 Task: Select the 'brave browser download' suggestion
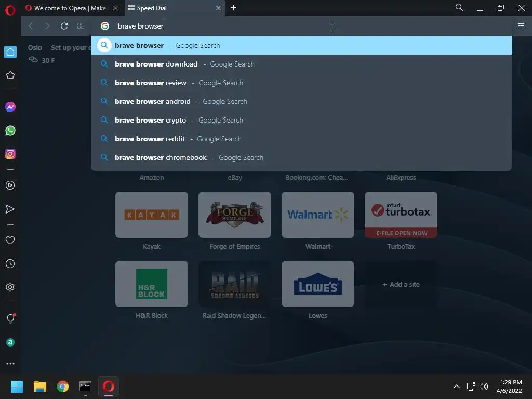pyautogui.click(x=301, y=64)
